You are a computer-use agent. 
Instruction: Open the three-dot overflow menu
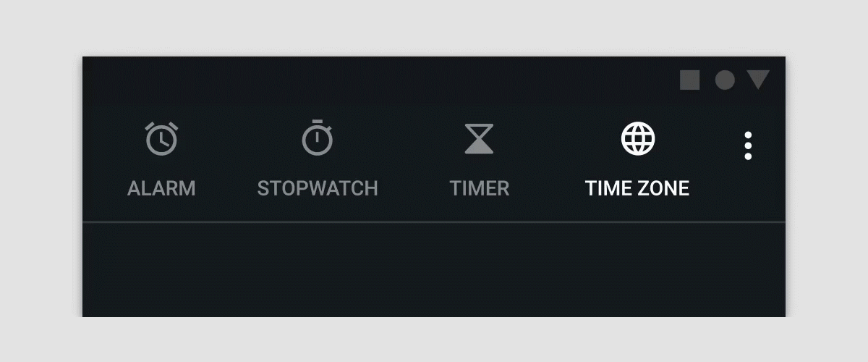pos(748,146)
